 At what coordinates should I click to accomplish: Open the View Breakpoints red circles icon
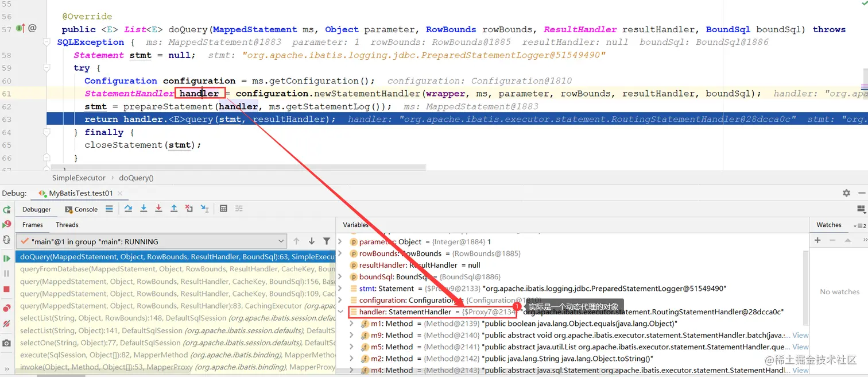(7, 309)
